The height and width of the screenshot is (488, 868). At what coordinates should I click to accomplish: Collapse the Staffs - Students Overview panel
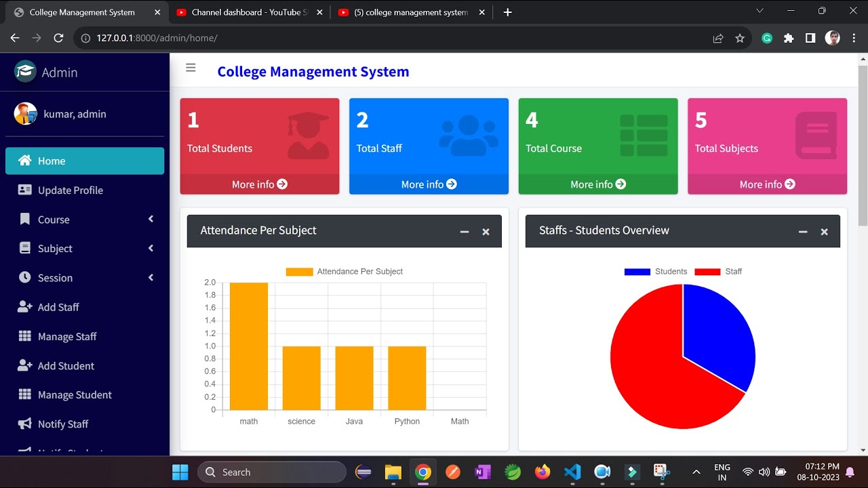803,231
